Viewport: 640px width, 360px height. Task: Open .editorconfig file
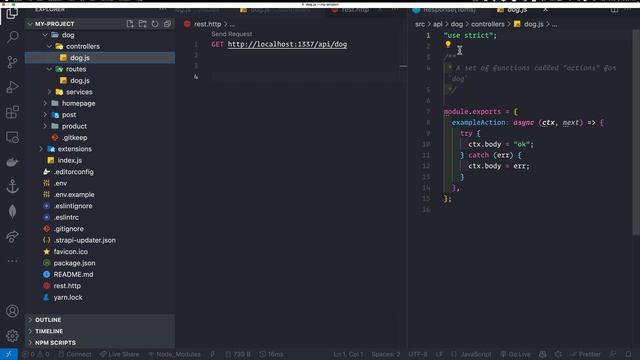point(100,172)
